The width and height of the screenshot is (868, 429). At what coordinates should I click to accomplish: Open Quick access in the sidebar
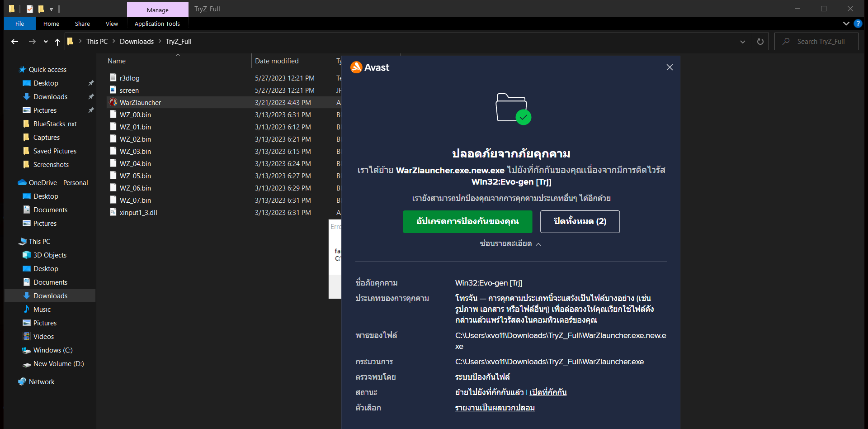point(47,70)
